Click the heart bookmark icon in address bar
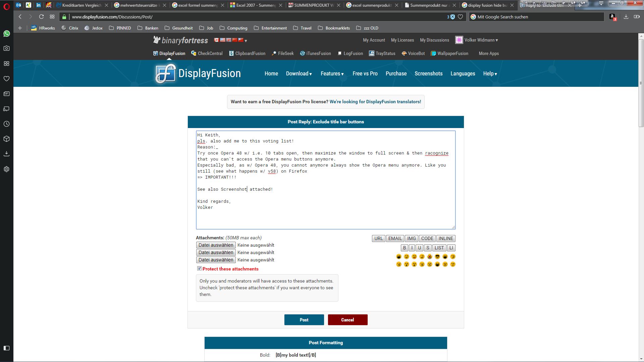Image resolution: width=644 pixels, height=362 pixels. (x=461, y=17)
